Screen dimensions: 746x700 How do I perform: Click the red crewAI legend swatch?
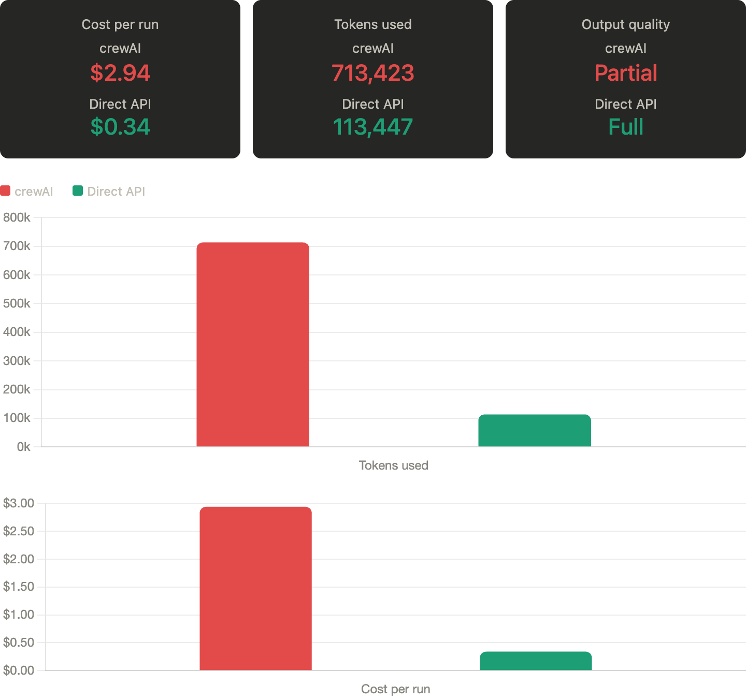pos(5,191)
